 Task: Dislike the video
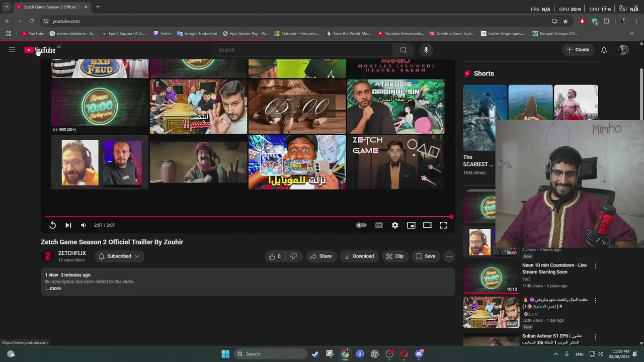pos(293,256)
